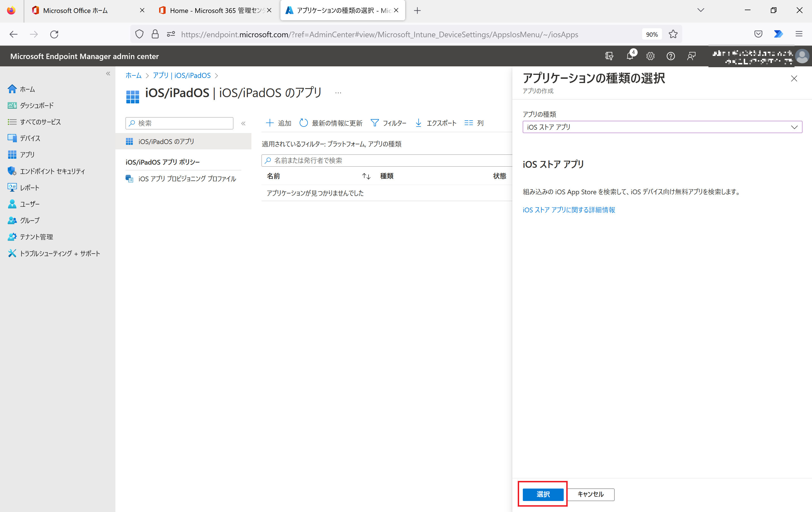Switch to Home - Microsoft 365 管理センター tab
This screenshot has width=812, height=512.
(216, 10)
